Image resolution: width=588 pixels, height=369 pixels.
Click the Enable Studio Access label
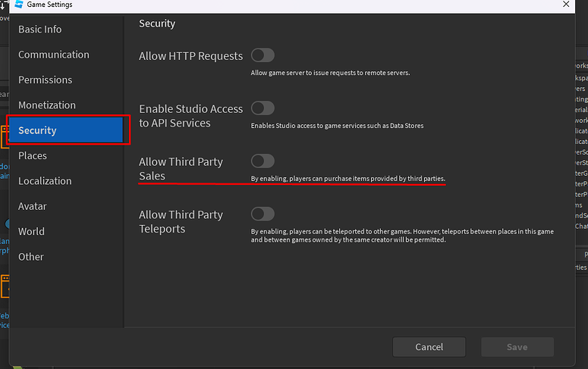(x=190, y=116)
